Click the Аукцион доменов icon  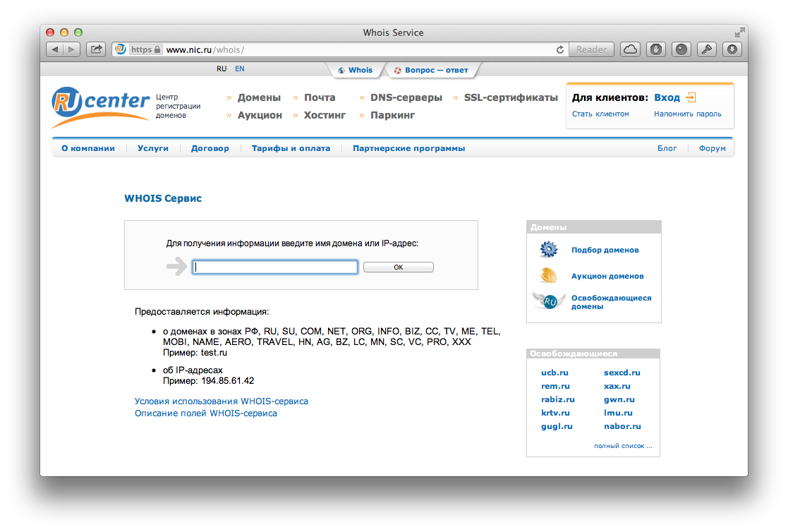(x=548, y=276)
